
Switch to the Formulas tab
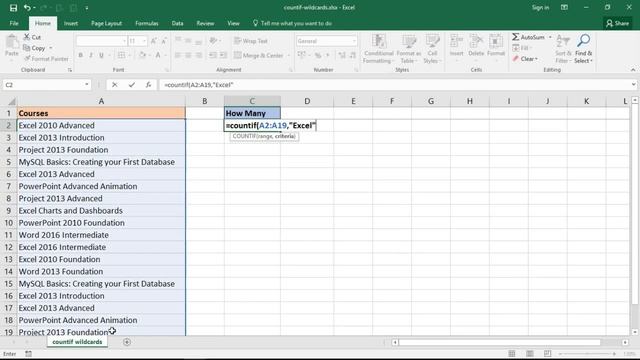pos(147,23)
